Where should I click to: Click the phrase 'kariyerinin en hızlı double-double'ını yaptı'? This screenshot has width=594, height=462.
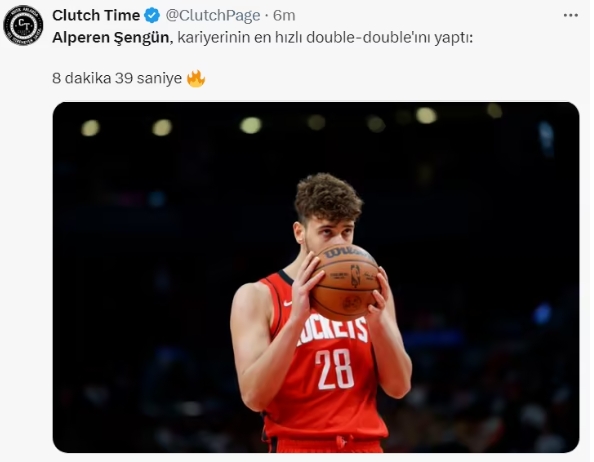pyautogui.click(x=324, y=38)
